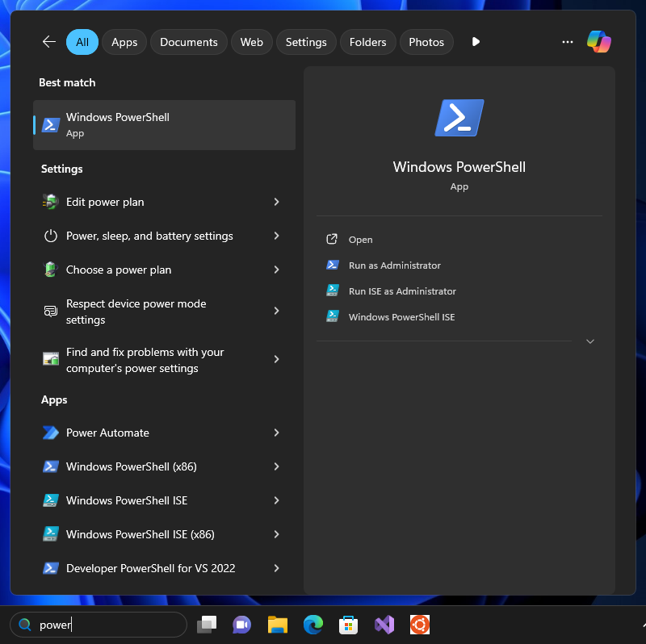Screen dimensions: 646x644
Task: Click the Run ISE as Administrator shield icon
Action: pyautogui.click(x=333, y=291)
